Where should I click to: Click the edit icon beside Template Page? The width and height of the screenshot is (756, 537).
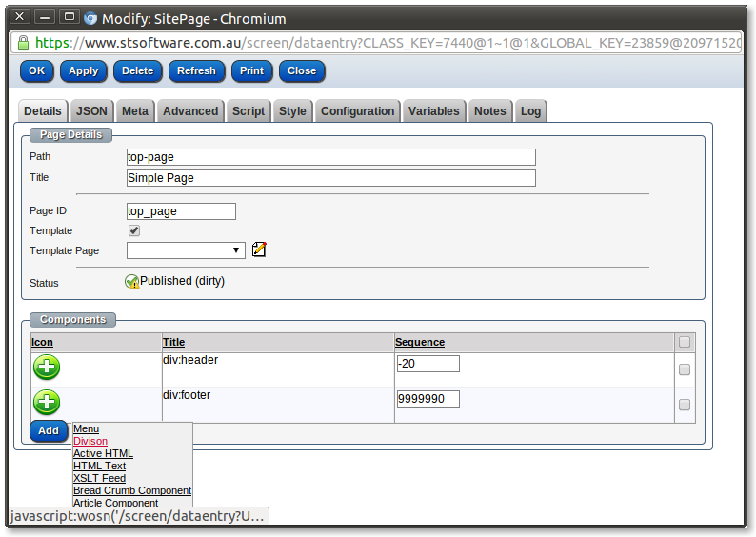point(258,250)
